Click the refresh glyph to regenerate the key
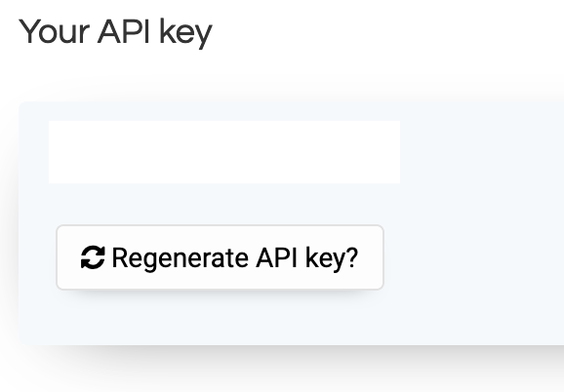The image size is (564, 392). (x=93, y=257)
